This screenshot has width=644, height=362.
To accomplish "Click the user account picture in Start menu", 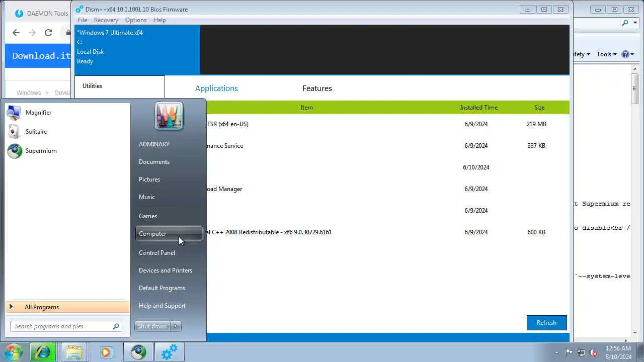I will click(169, 116).
